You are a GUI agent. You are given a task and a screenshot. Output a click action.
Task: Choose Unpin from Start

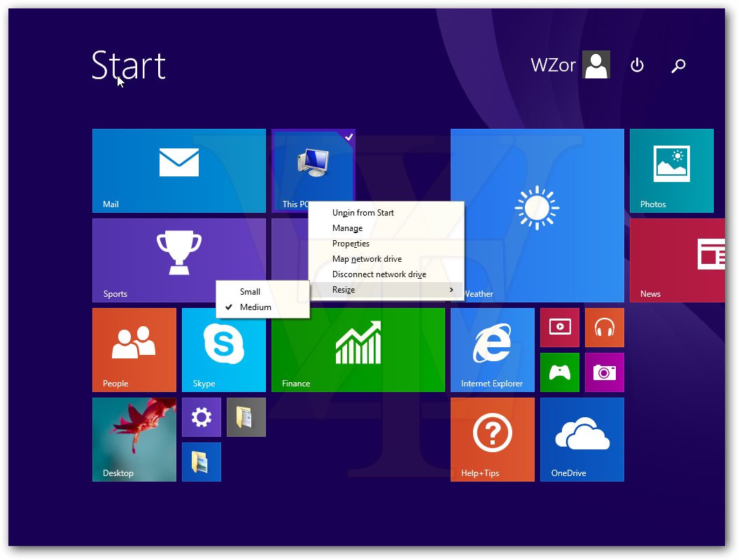click(x=386, y=213)
